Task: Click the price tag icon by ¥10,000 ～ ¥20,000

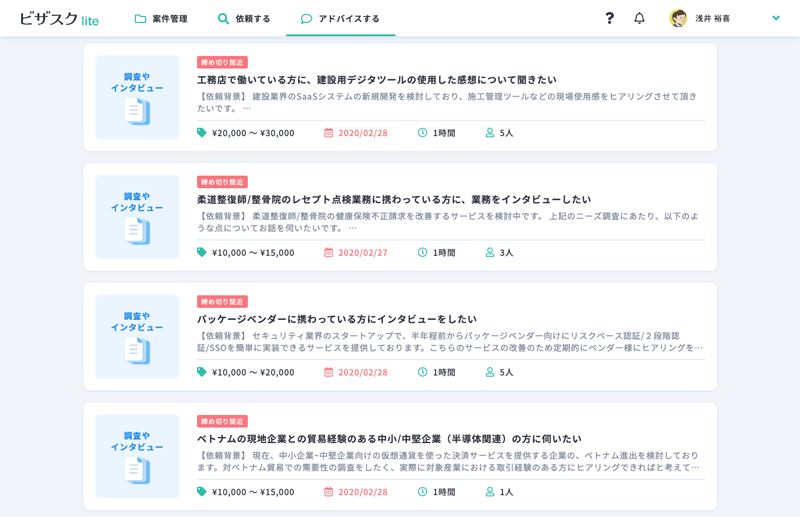Action: tap(202, 372)
